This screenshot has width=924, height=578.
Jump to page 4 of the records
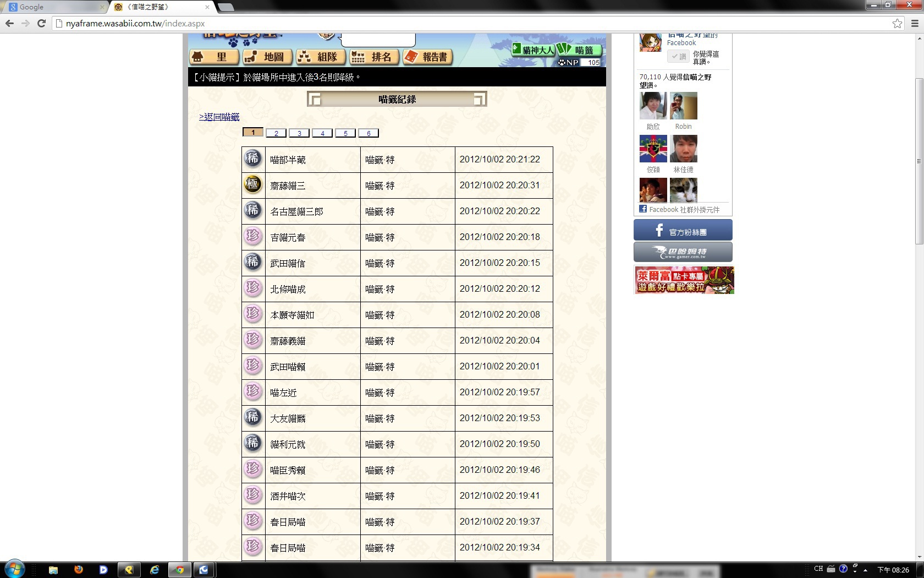322,133
